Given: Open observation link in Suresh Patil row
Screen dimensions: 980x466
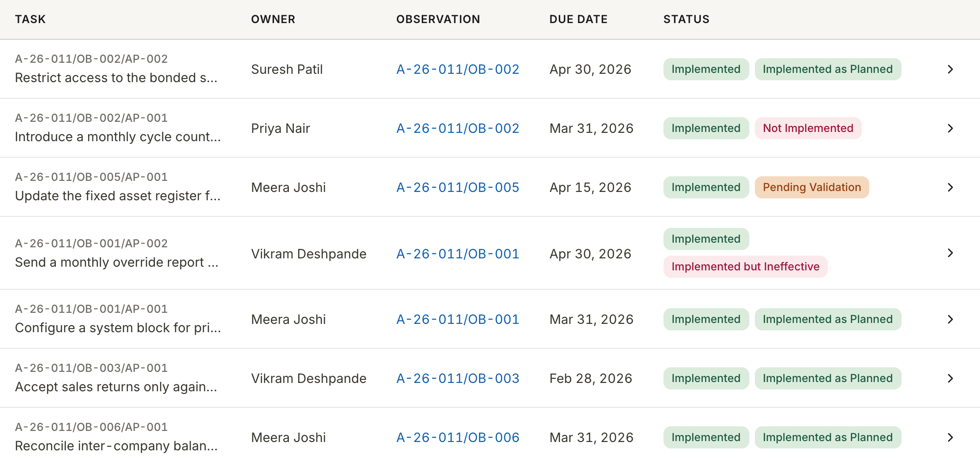Looking at the screenshot, I should pyautogui.click(x=458, y=69).
